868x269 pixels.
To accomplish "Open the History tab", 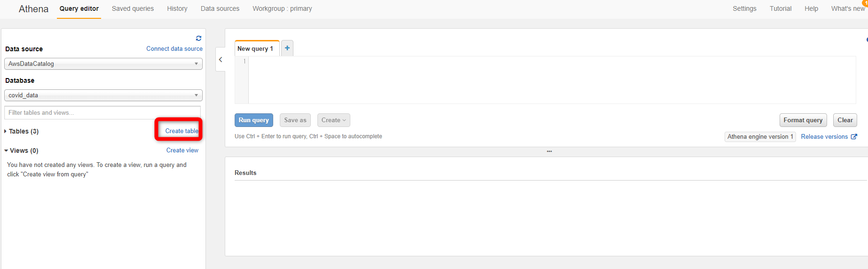I will point(177,8).
